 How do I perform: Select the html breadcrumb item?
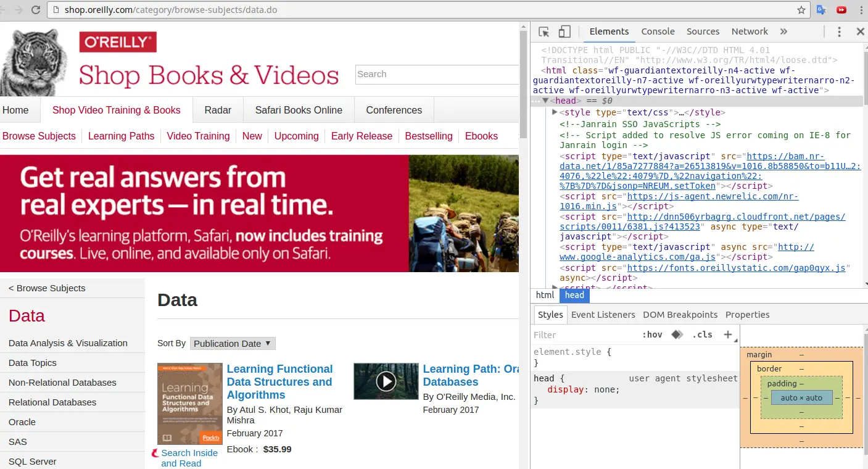[x=545, y=295]
